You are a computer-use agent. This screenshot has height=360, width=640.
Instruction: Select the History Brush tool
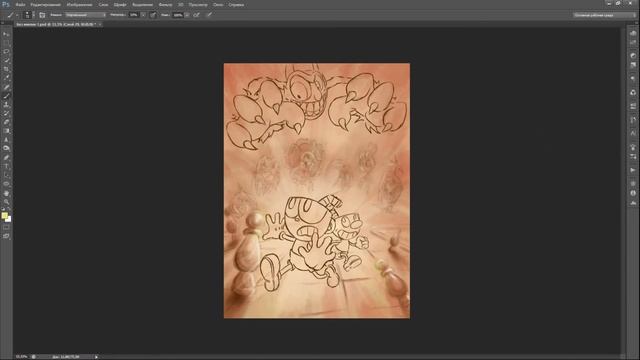pos(6,113)
